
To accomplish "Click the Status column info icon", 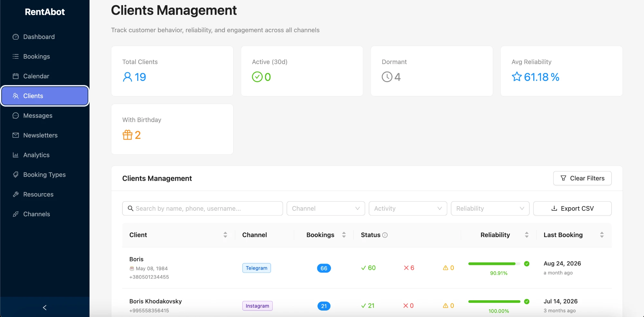I will coord(385,235).
